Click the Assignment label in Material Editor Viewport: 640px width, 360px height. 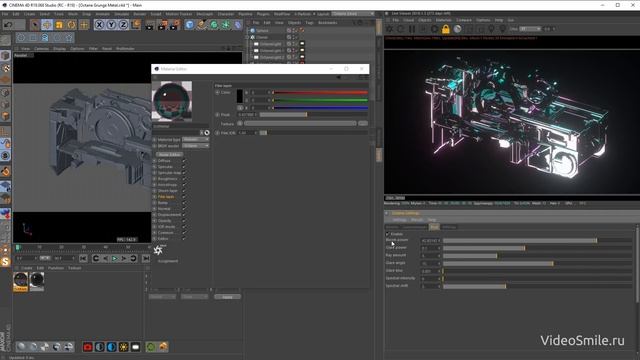[168, 261]
